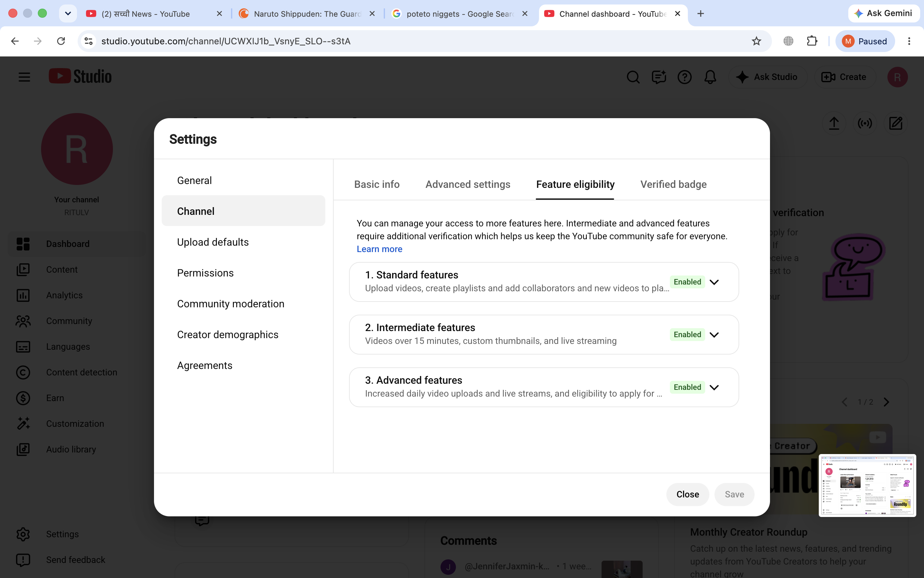Click the browser back arrow
This screenshot has width=924, height=578.
coord(15,41)
